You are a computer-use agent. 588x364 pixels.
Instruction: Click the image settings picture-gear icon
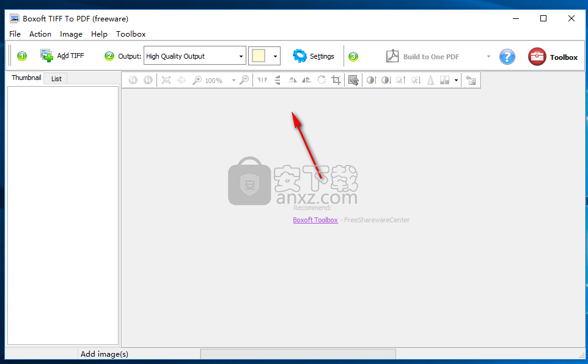pyautogui.click(x=353, y=80)
